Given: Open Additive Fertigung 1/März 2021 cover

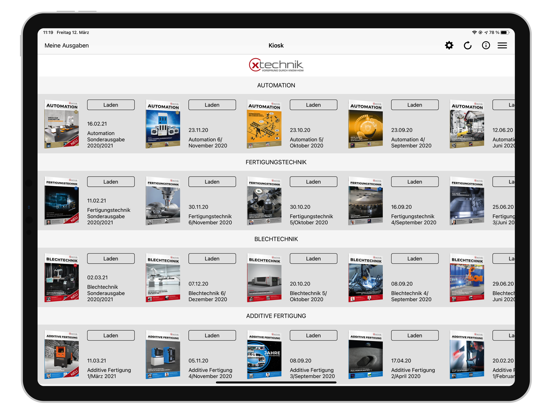Looking at the screenshot, I should pyautogui.click(x=62, y=355).
